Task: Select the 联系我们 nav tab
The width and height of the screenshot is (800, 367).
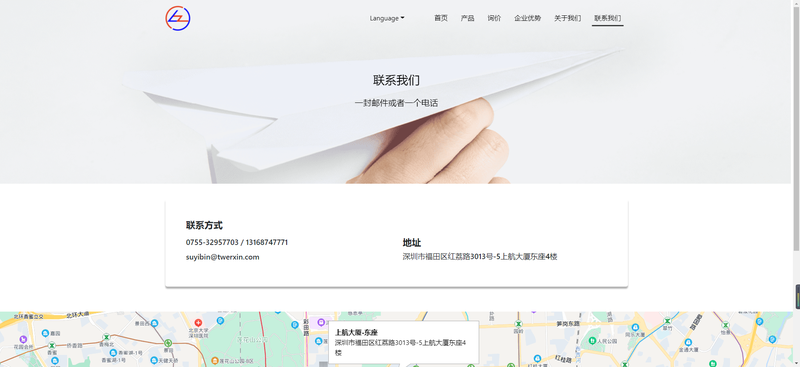Action: click(x=608, y=18)
